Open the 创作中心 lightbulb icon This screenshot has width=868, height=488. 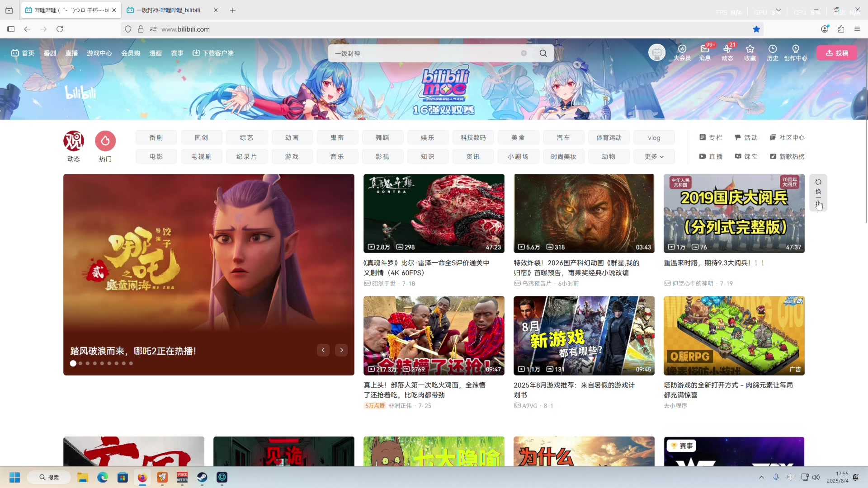point(796,53)
